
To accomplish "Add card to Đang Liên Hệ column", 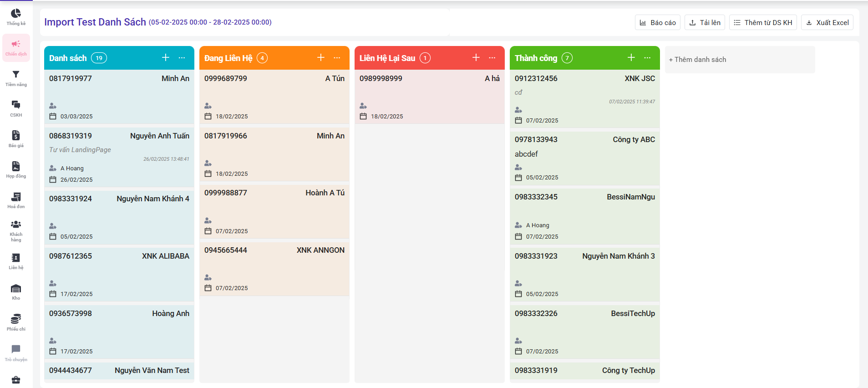I will [321, 57].
